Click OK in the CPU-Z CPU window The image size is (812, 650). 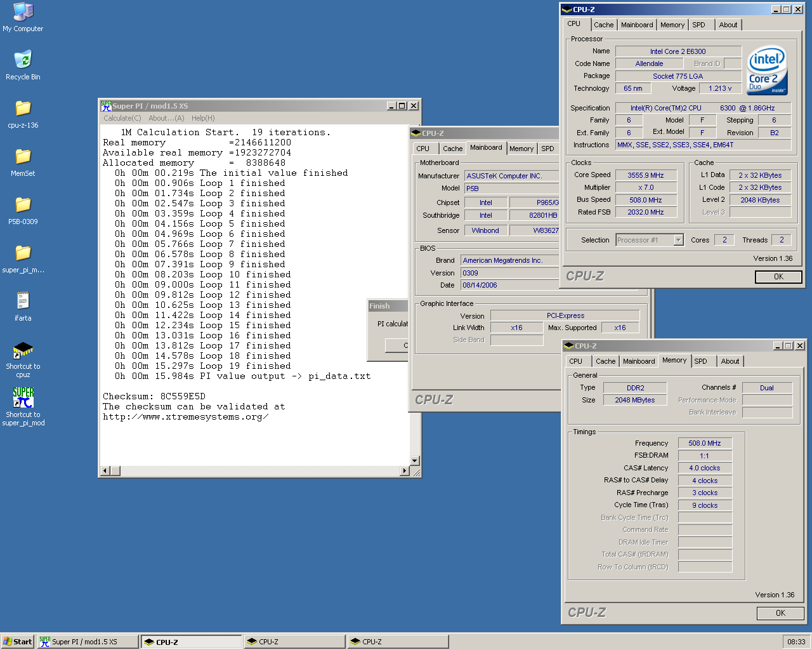778,277
